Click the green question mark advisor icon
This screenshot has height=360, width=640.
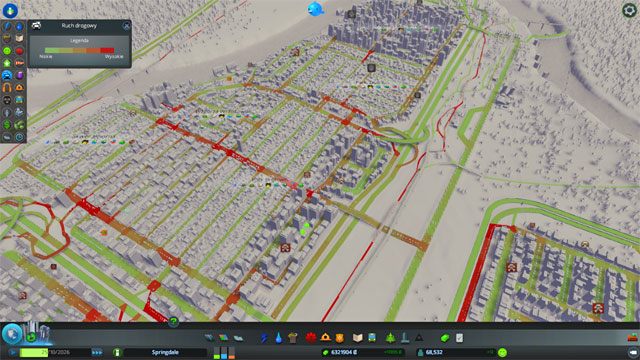click(x=173, y=322)
